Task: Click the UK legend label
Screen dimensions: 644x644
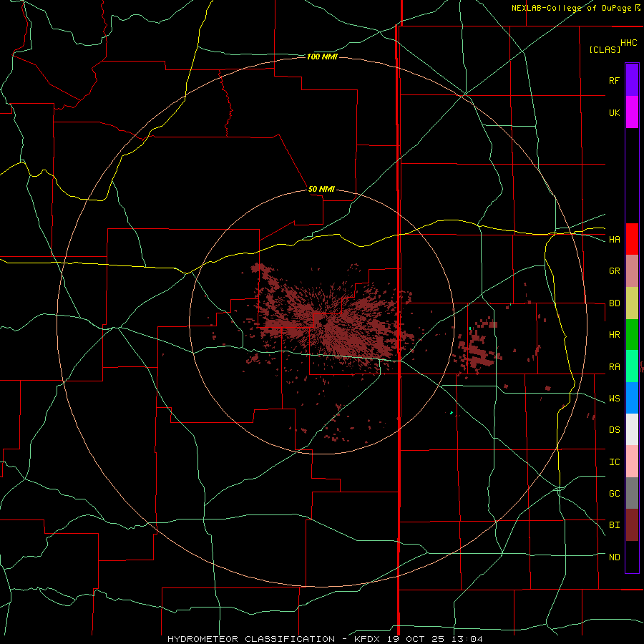Action: (614, 112)
